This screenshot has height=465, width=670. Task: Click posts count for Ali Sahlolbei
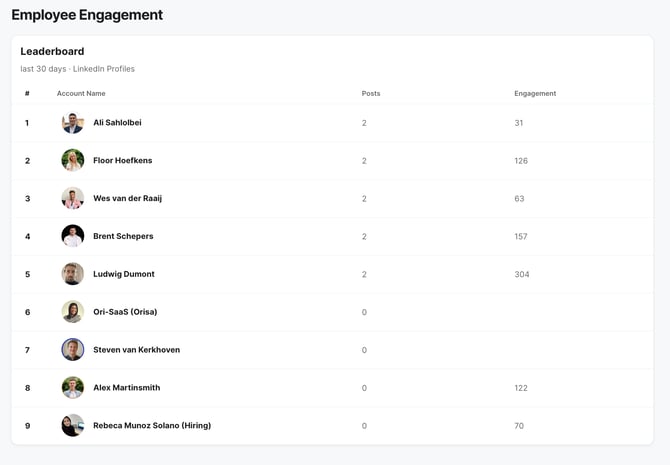[364, 123]
